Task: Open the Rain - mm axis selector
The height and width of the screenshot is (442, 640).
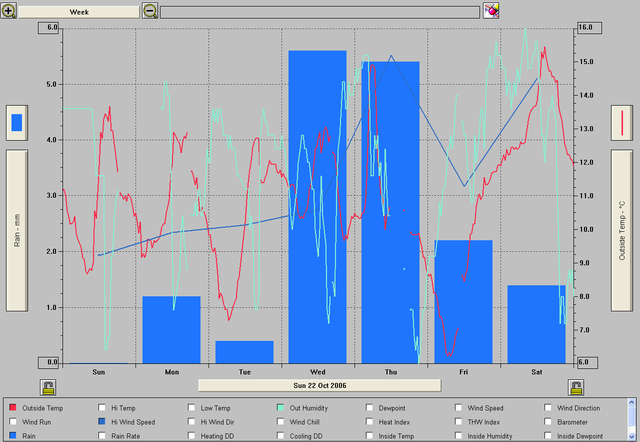Action: [x=17, y=231]
